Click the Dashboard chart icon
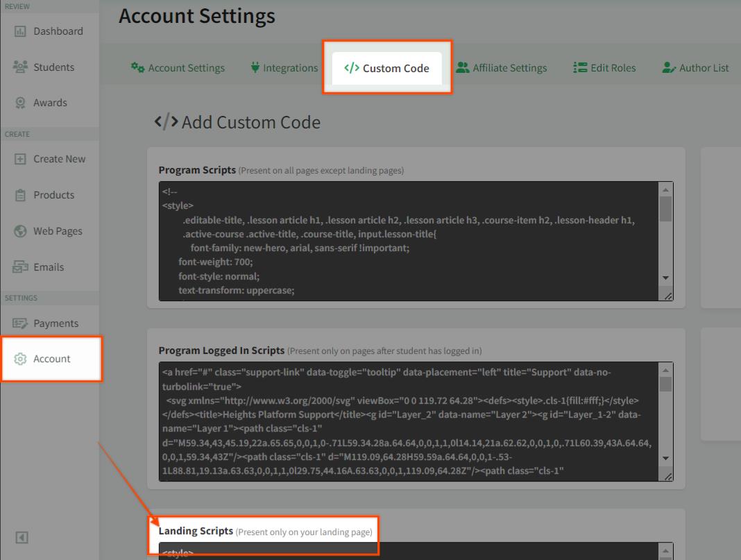 [x=20, y=32]
